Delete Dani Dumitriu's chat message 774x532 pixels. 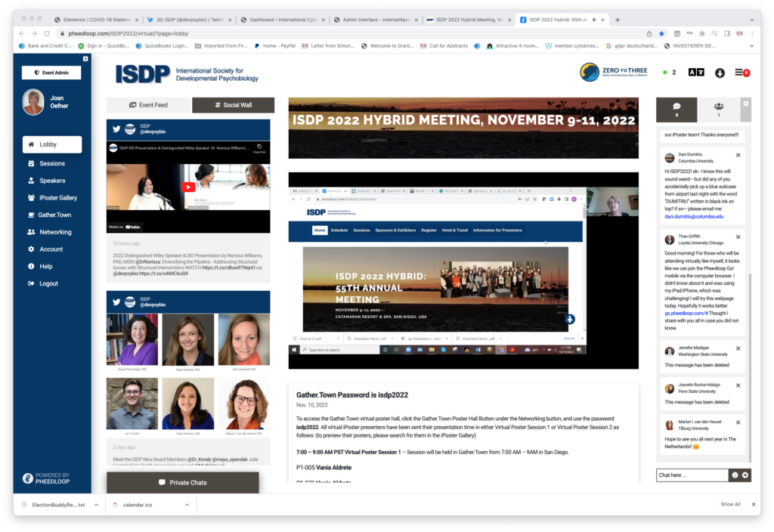(x=738, y=156)
